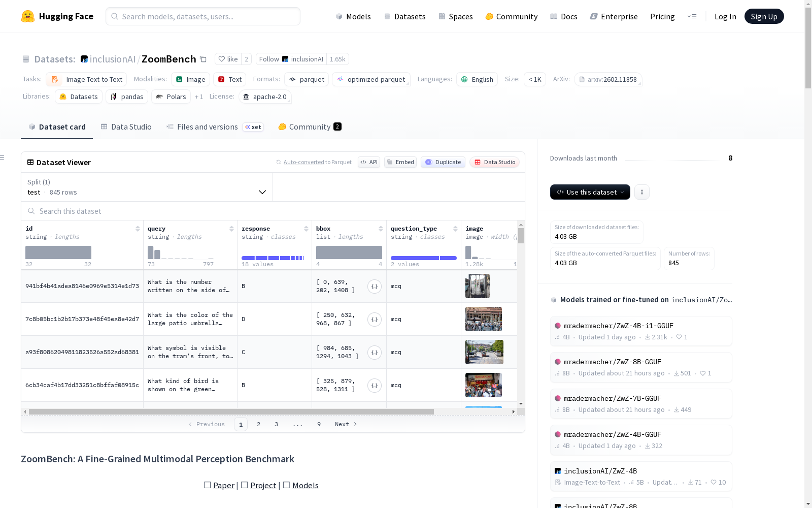The width and height of the screenshot is (812, 508).
Task: Click the Text modality tag
Action: coord(229,79)
